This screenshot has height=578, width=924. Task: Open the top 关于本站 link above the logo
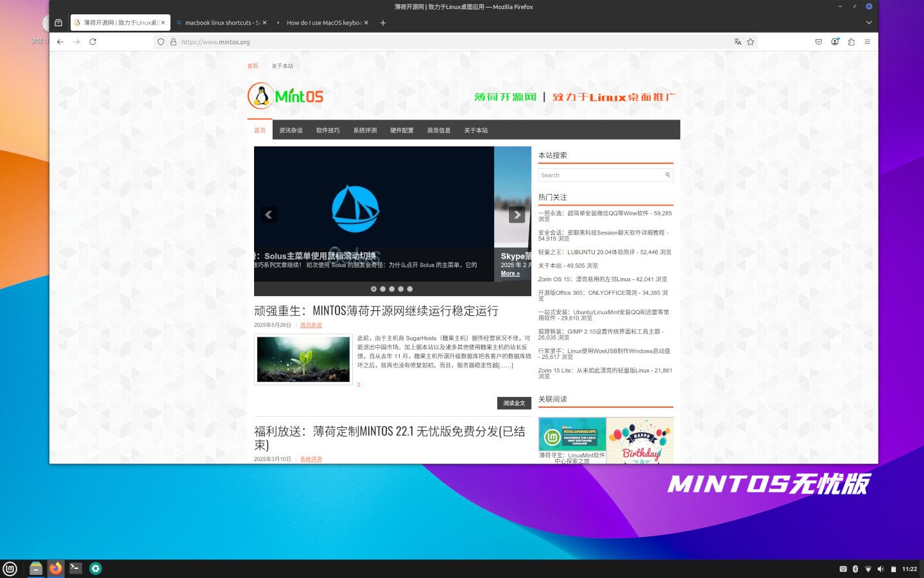click(282, 66)
